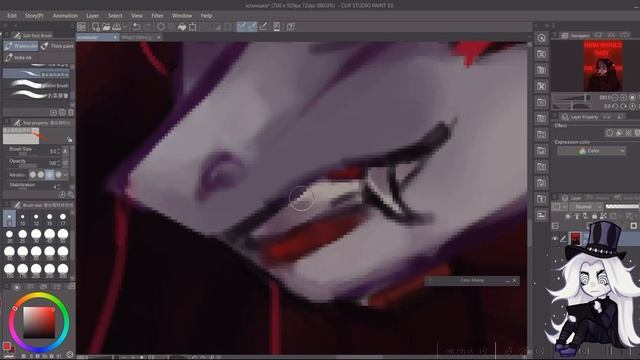Click the smartphone connect icon

tap(277, 27)
